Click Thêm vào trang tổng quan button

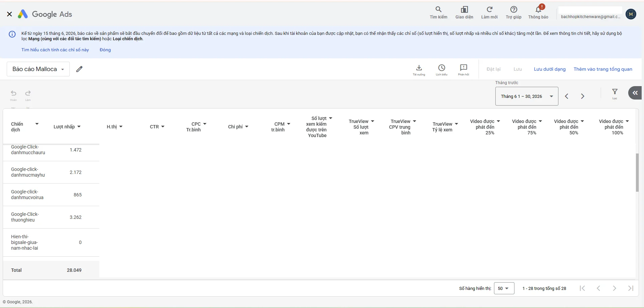[603, 69]
